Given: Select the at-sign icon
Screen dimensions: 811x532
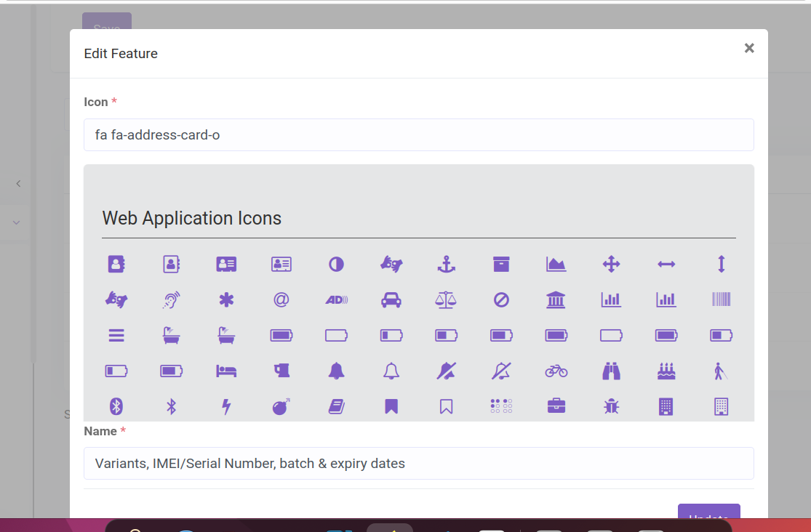Looking at the screenshot, I should pos(281,299).
